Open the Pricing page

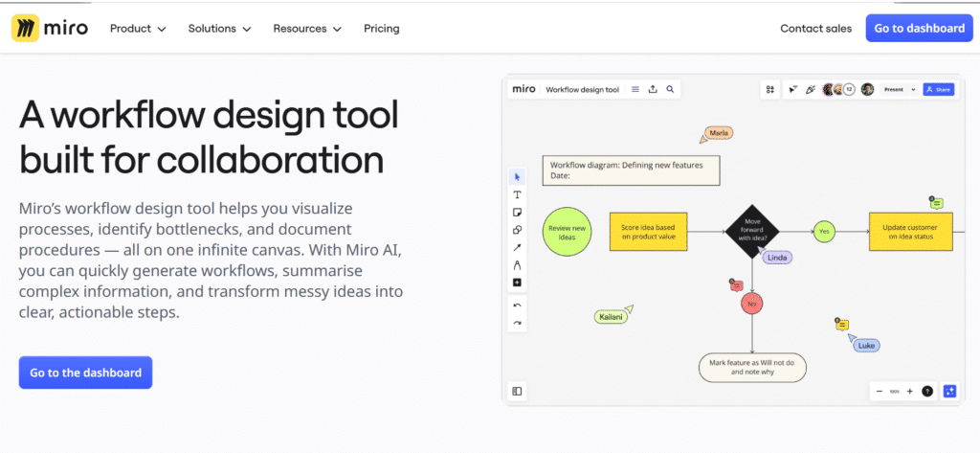pos(381,29)
